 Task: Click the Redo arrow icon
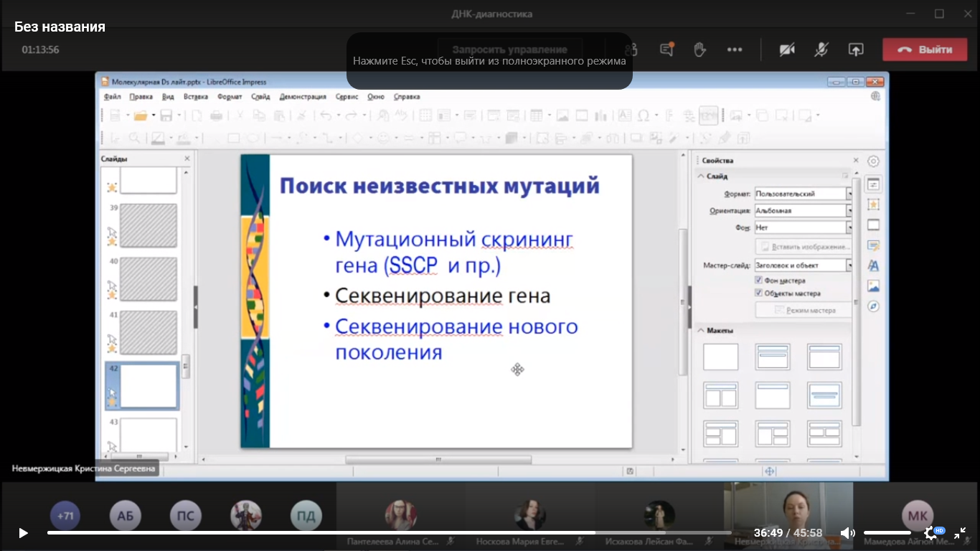point(350,116)
